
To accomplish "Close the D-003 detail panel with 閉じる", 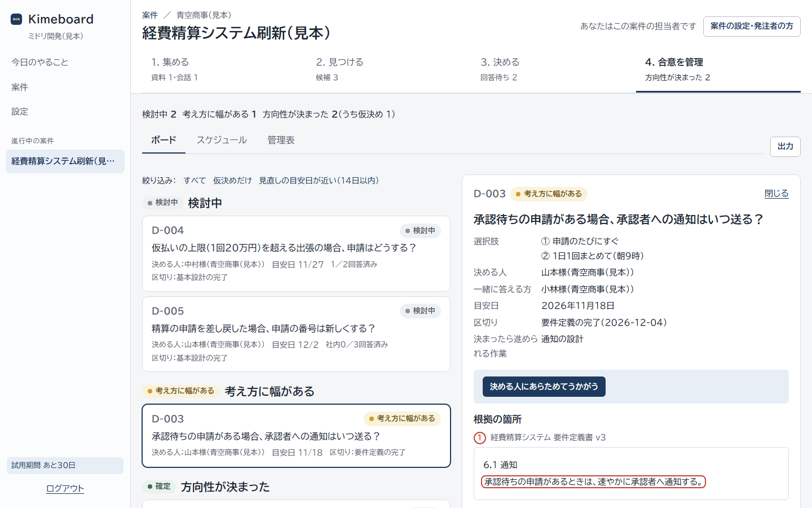I will 776,194.
